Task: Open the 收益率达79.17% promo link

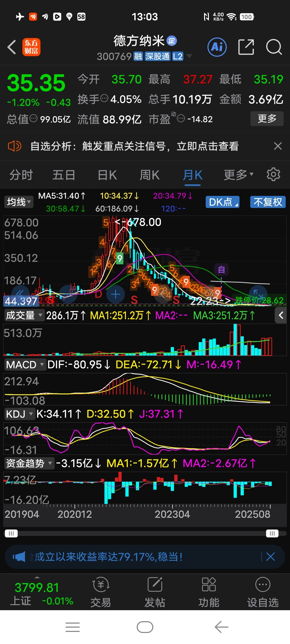Action: (x=108, y=557)
